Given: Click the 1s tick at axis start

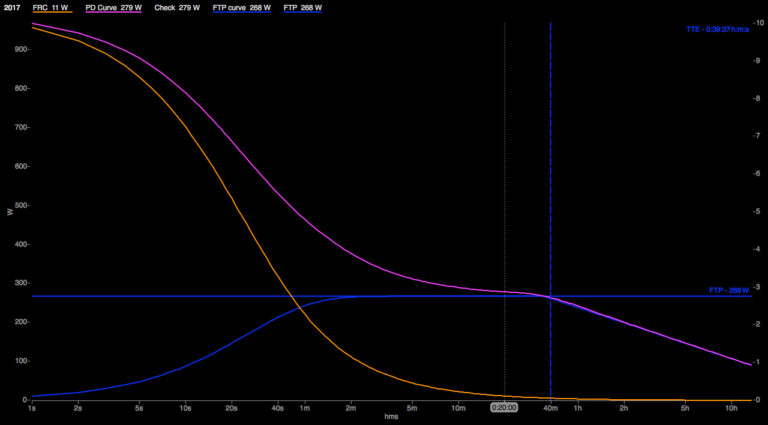Looking at the screenshot, I should pos(32,407).
